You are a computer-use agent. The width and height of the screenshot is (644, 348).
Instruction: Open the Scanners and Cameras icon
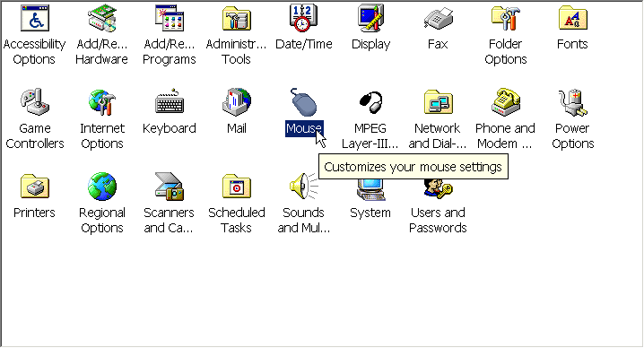tap(170, 187)
